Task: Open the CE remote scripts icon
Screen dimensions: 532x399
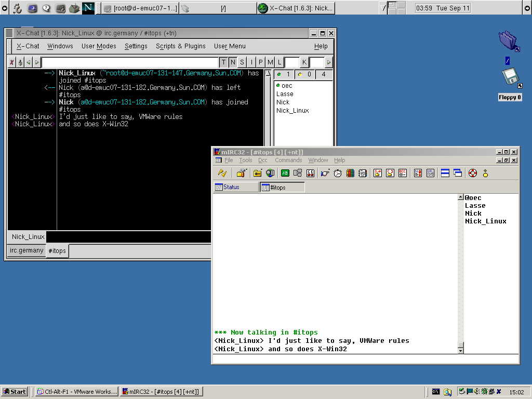Action: tap(310, 173)
